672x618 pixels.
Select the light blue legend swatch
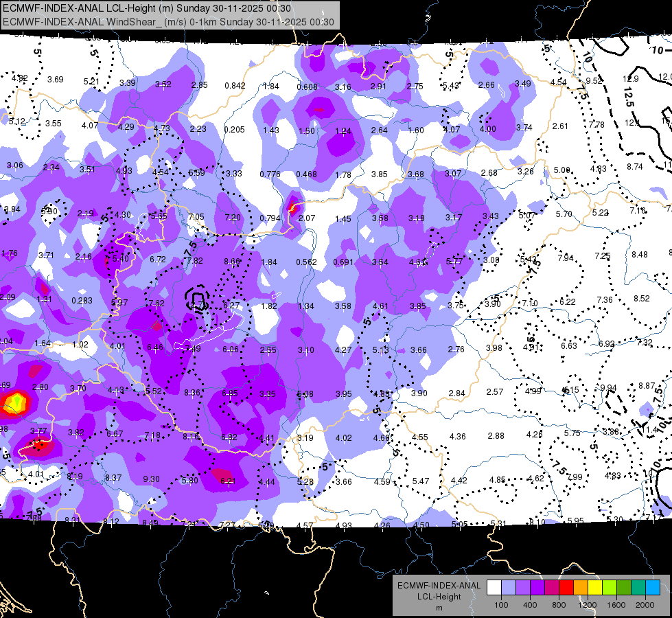click(509, 588)
